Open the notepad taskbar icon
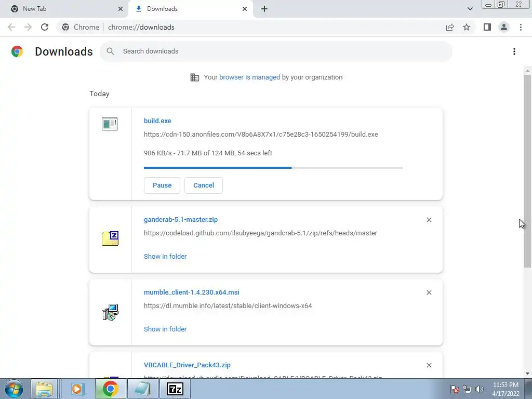The height and width of the screenshot is (399, 532). coord(143,389)
